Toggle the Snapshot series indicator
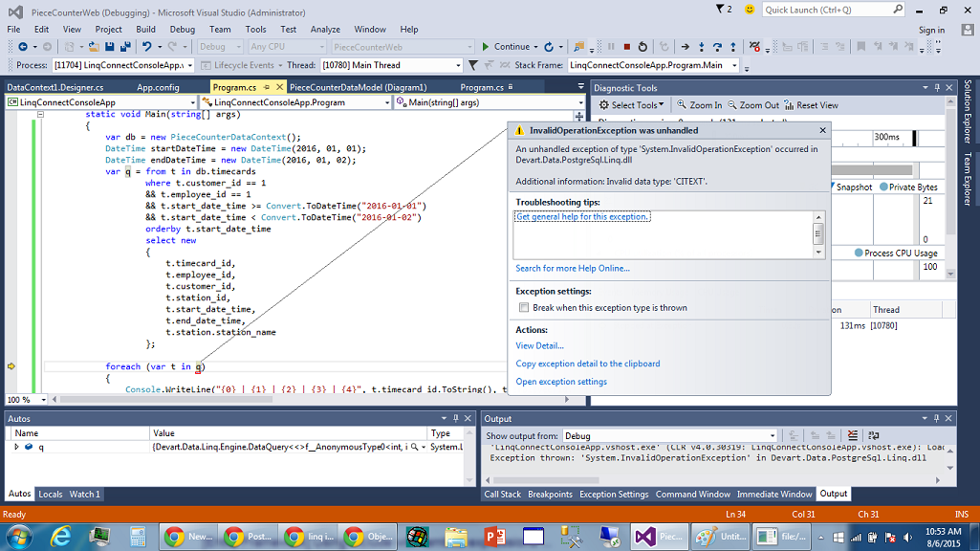The height and width of the screenshot is (551, 980). tap(832, 187)
